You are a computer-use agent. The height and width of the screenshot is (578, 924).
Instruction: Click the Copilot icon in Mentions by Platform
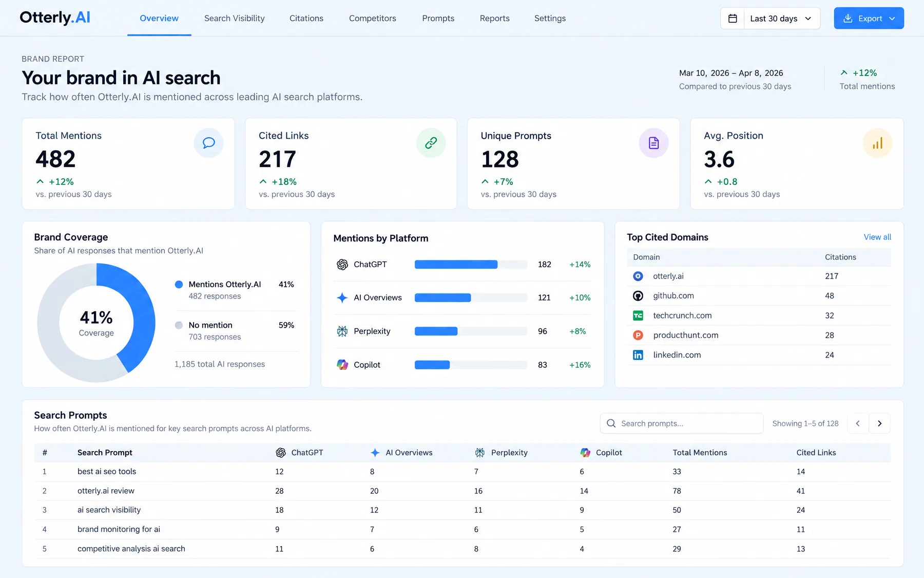tap(342, 365)
